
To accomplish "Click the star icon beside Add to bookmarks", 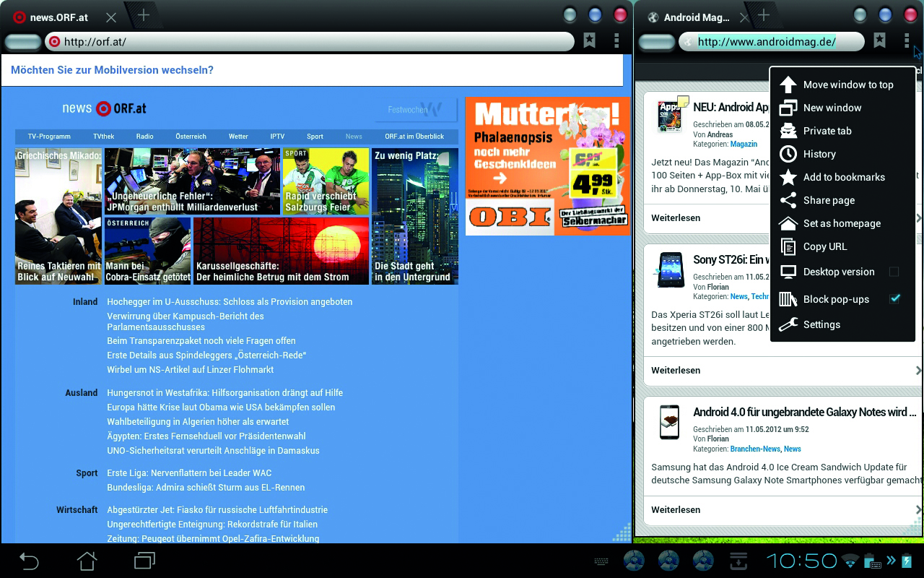I will click(x=788, y=177).
